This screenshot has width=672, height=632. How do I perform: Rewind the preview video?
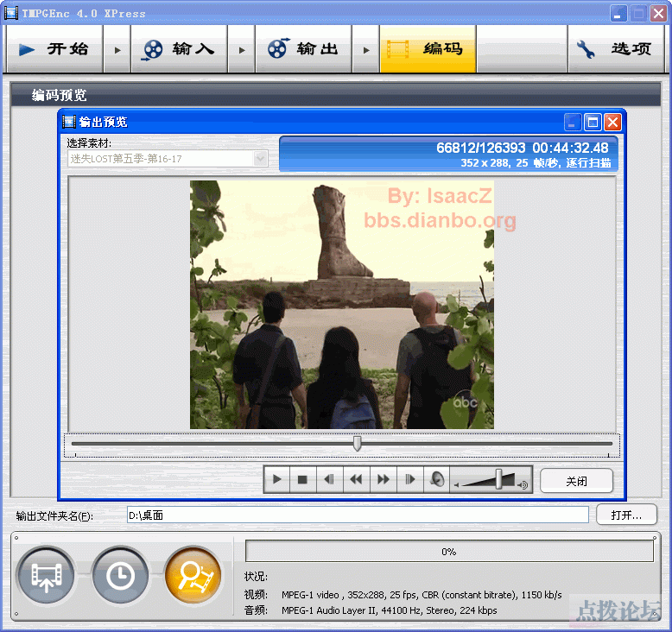(356, 479)
